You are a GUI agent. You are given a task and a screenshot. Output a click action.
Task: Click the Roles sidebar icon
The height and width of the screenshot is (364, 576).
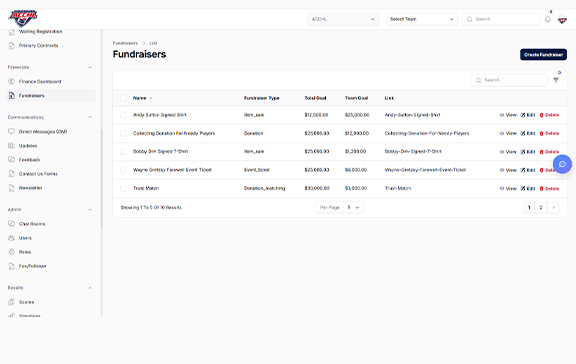coord(11,252)
